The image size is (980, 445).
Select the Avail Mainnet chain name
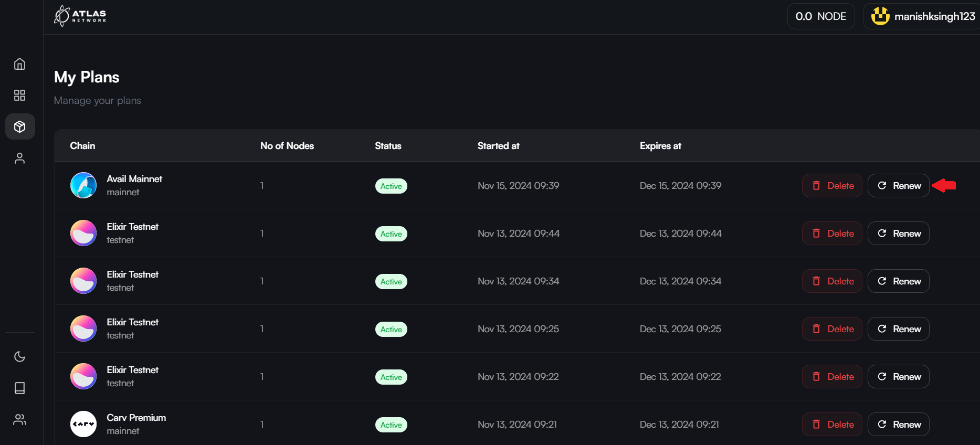(x=134, y=179)
